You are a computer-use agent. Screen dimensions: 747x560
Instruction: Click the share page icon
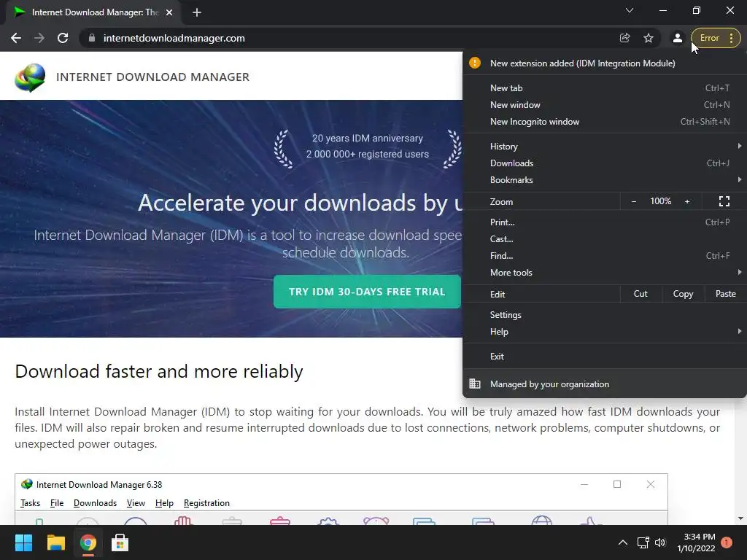click(624, 38)
